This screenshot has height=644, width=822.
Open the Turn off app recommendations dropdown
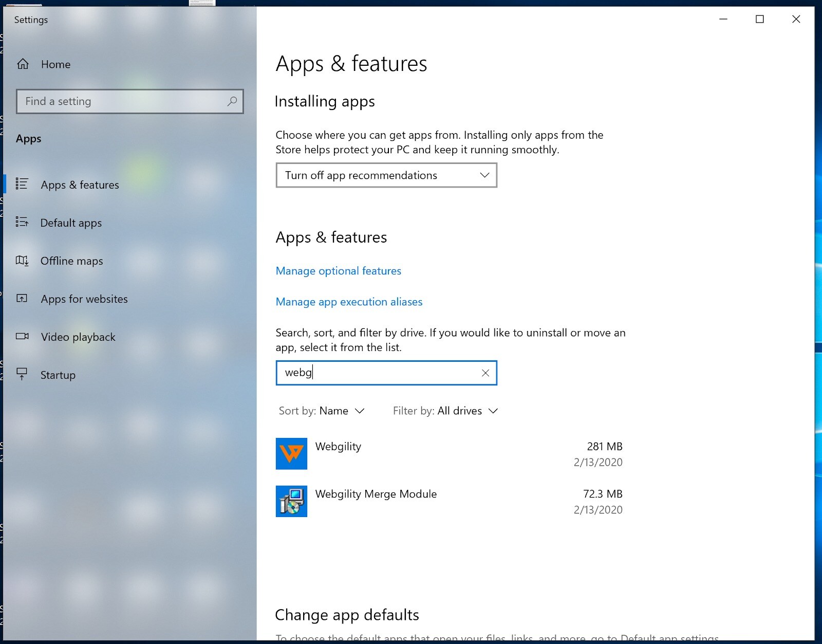click(x=386, y=175)
